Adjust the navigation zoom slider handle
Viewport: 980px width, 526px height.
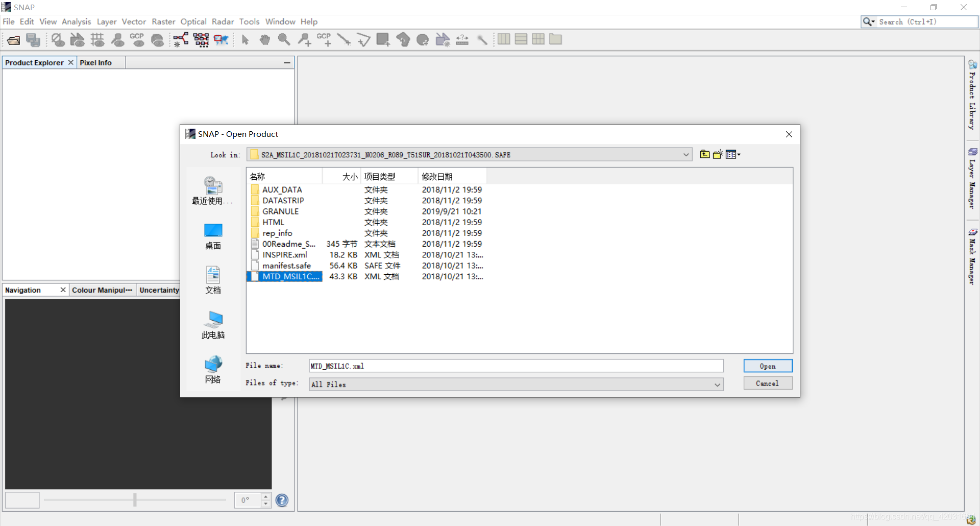135,500
